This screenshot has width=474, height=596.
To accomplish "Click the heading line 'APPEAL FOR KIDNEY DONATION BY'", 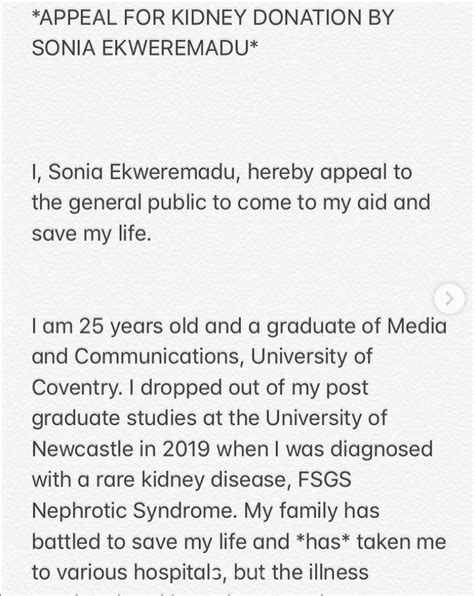I will pyautogui.click(x=213, y=18).
